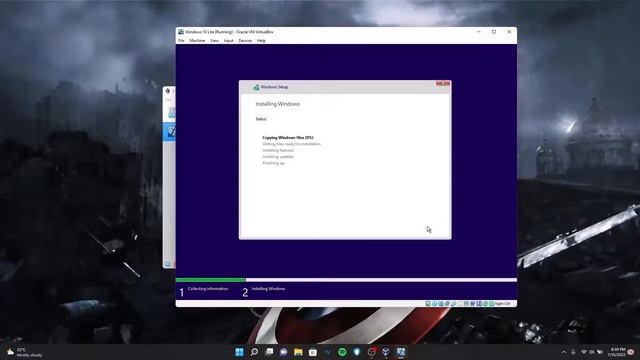Maximize the VirtualBox VM window
Image resolution: width=640 pixels, height=360 pixels.
click(x=494, y=32)
